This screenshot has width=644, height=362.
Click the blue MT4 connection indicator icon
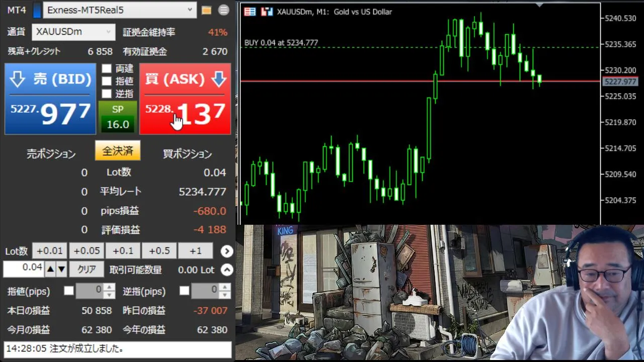pyautogui.click(x=37, y=10)
